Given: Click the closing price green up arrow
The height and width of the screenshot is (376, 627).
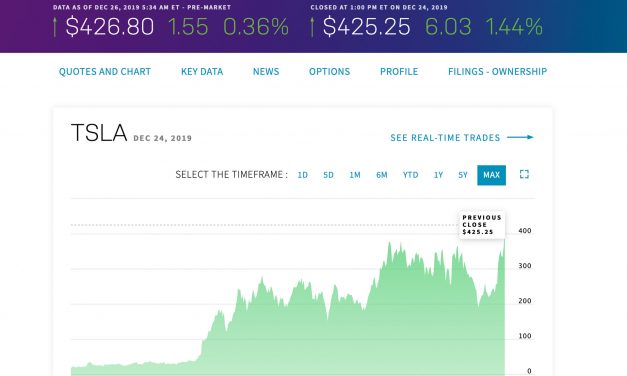Looking at the screenshot, I should tap(312, 27).
